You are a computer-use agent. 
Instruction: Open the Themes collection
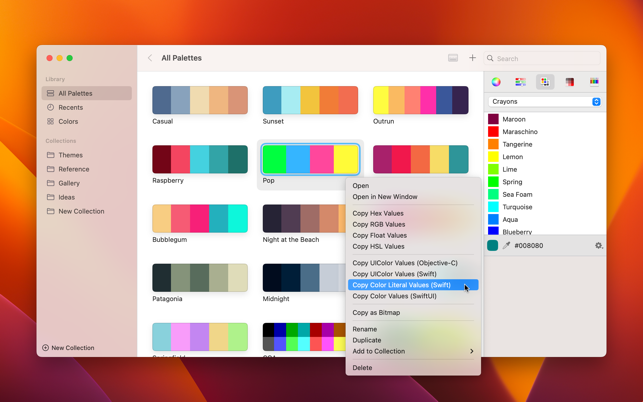[70, 155]
